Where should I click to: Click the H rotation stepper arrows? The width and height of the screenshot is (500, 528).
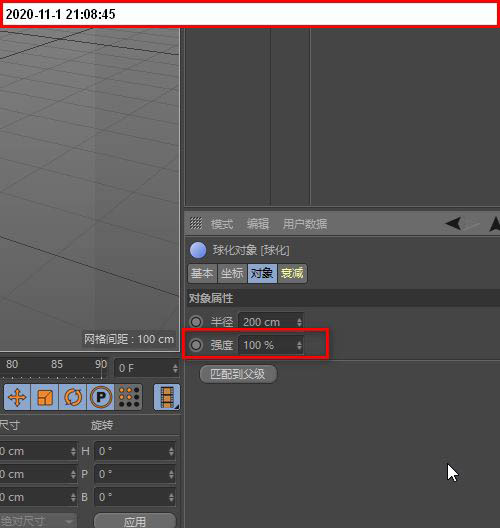[x=171, y=451]
